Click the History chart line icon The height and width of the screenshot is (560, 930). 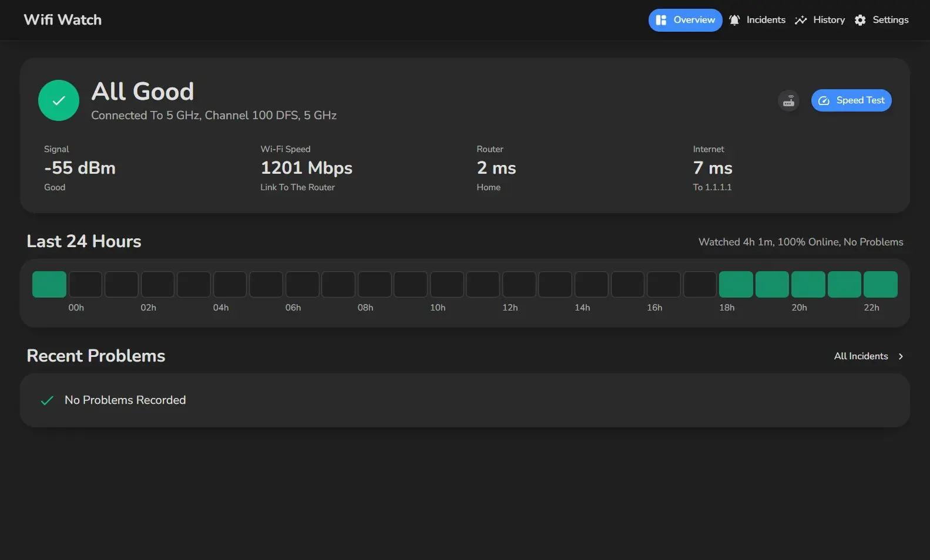pos(801,20)
